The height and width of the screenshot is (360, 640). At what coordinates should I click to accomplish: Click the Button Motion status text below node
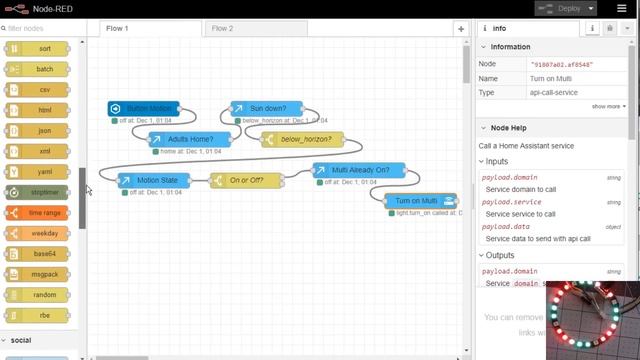(x=145, y=121)
